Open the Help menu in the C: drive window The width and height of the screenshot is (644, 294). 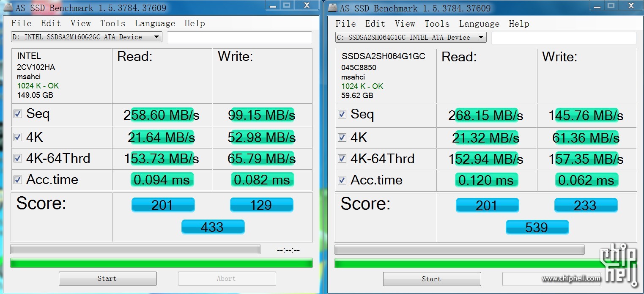(519, 24)
